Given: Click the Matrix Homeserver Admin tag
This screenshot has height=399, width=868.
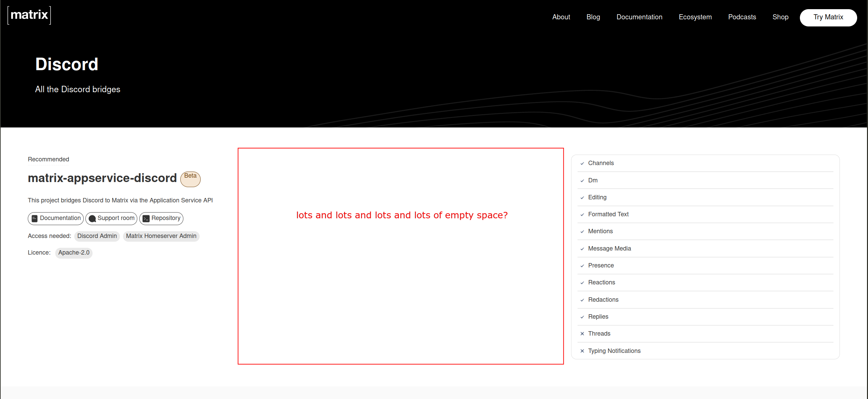Looking at the screenshot, I should click(x=161, y=236).
